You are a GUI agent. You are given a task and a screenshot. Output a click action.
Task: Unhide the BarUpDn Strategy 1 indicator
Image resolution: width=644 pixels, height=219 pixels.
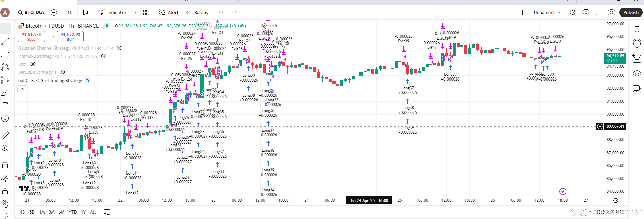(62, 72)
